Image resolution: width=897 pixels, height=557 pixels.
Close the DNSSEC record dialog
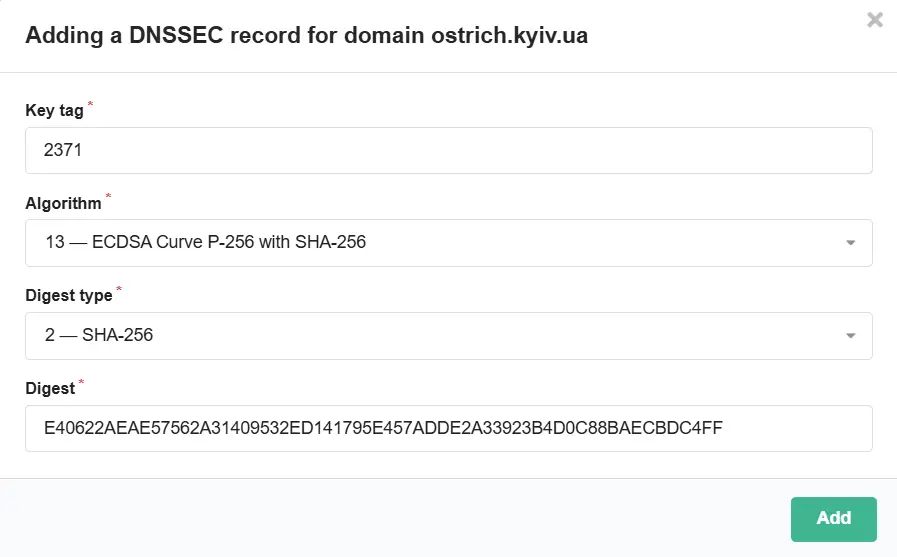tap(875, 19)
